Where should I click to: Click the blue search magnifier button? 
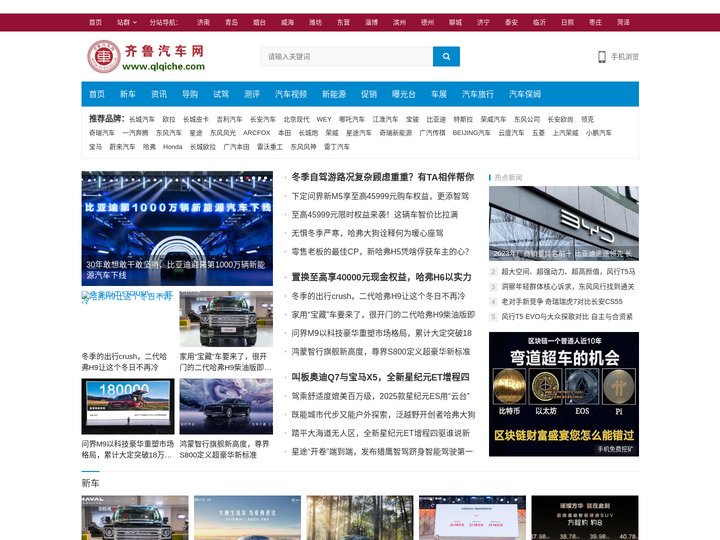point(446,56)
